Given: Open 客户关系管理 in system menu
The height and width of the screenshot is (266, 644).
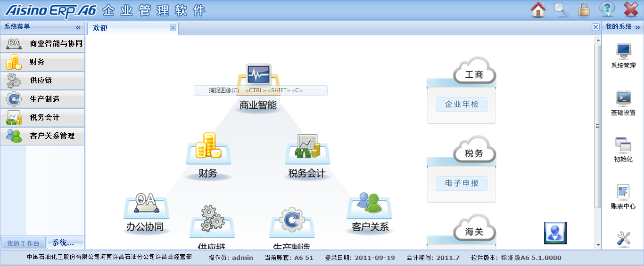Looking at the screenshot, I should [42, 136].
